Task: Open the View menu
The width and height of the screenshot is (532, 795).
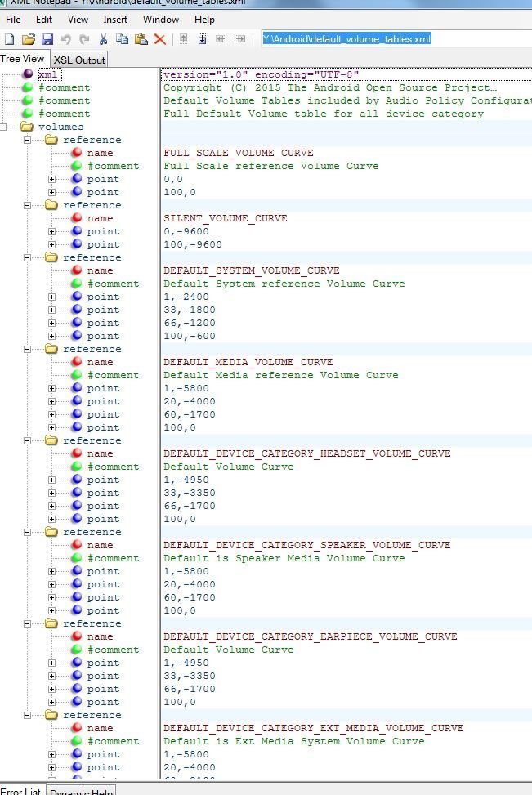Action: [x=78, y=20]
